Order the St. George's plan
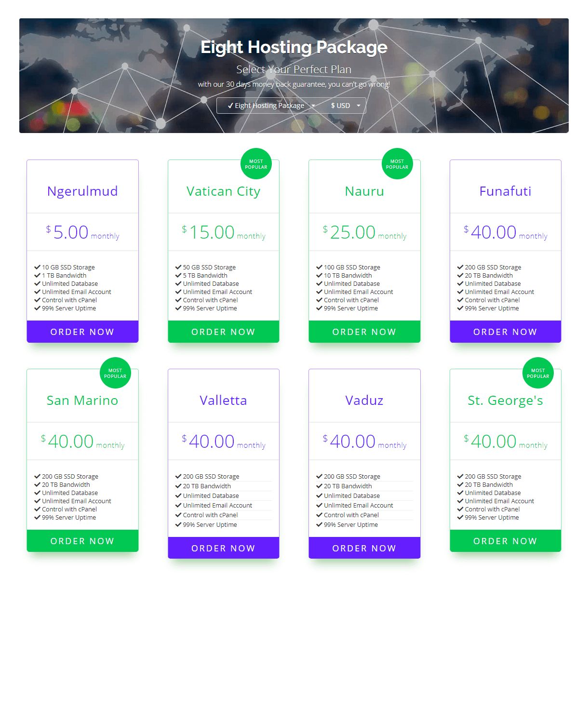The width and height of the screenshot is (588, 723). click(x=505, y=541)
